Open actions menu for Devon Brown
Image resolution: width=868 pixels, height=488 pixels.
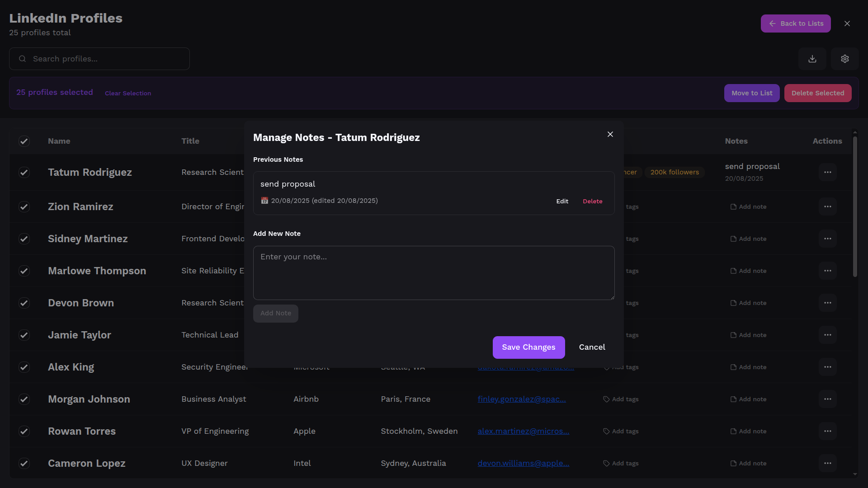(827, 303)
